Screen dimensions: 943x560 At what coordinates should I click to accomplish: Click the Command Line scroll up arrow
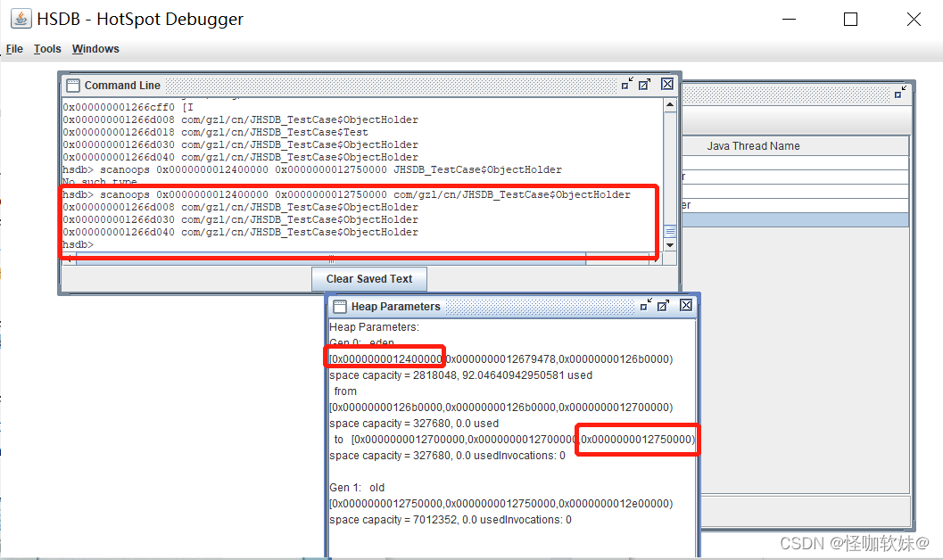click(x=670, y=105)
